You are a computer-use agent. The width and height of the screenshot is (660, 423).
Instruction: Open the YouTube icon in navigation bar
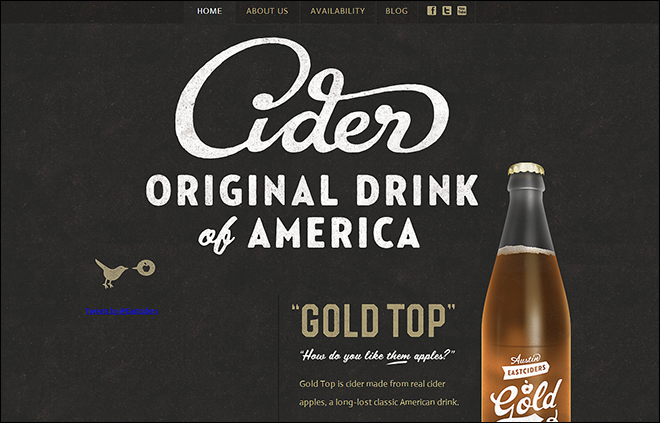pos(462,11)
